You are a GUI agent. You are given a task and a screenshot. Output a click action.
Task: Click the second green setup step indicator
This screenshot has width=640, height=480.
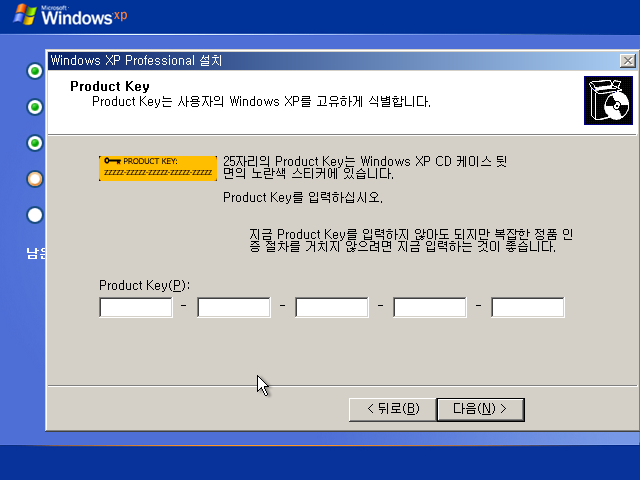click(x=35, y=107)
